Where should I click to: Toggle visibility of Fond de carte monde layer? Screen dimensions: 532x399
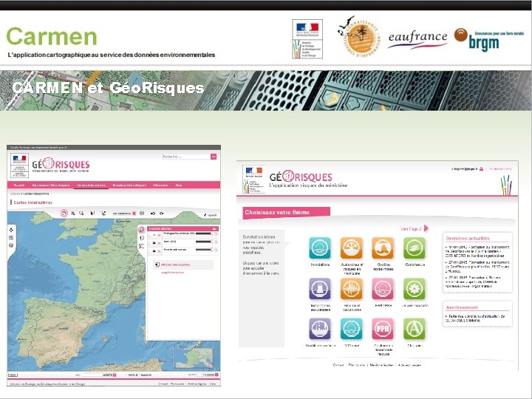pos(154,251)
